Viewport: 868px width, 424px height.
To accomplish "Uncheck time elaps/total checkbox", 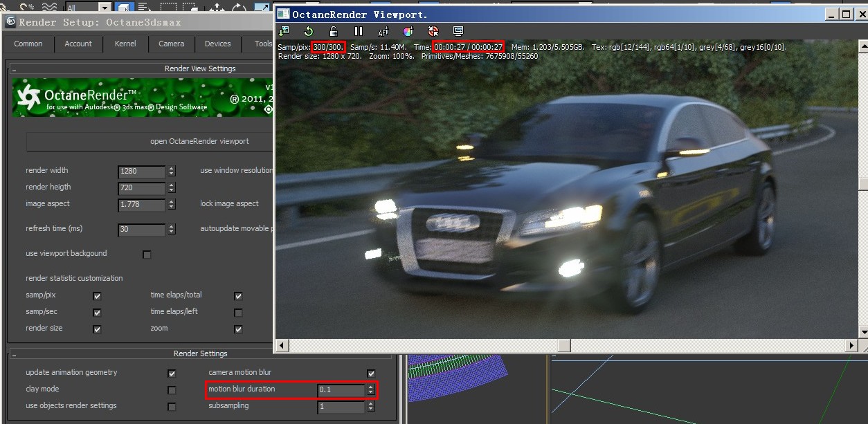I will (x=238, y=296).
